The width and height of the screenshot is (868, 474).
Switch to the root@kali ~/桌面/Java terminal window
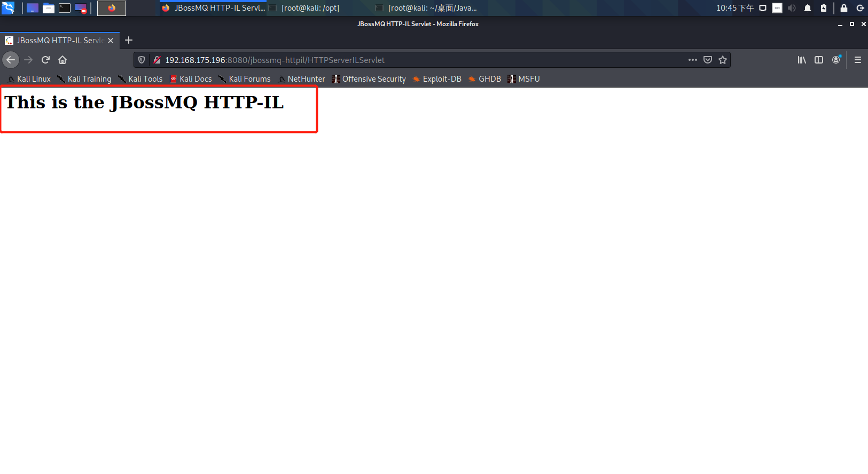pyautogui.click(x=427, y=8)
